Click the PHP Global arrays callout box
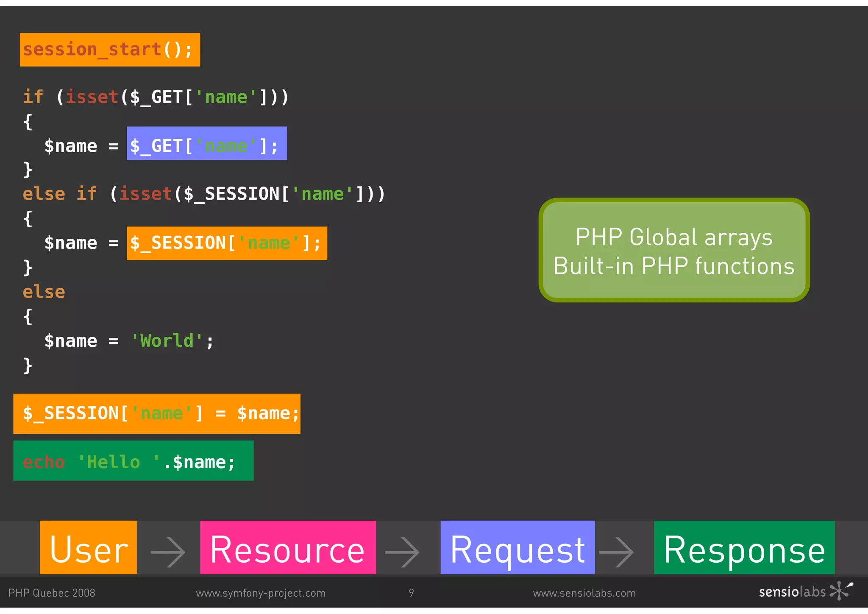 click(674, 250)
